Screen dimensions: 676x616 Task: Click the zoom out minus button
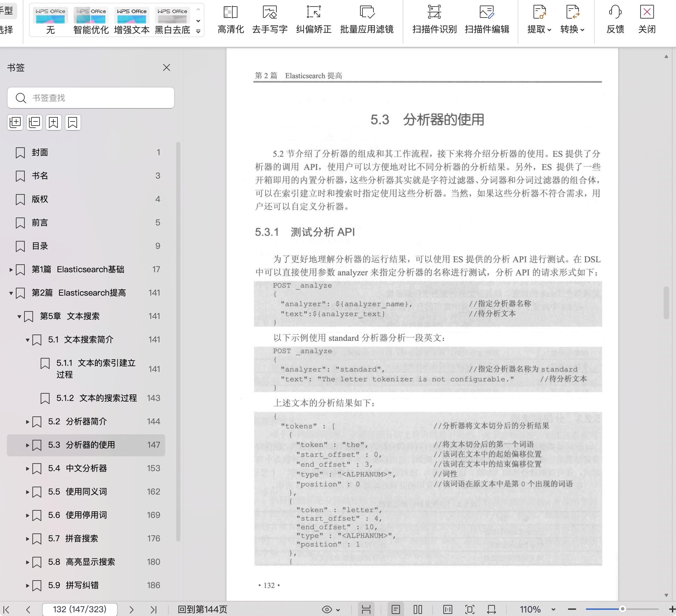572,609
